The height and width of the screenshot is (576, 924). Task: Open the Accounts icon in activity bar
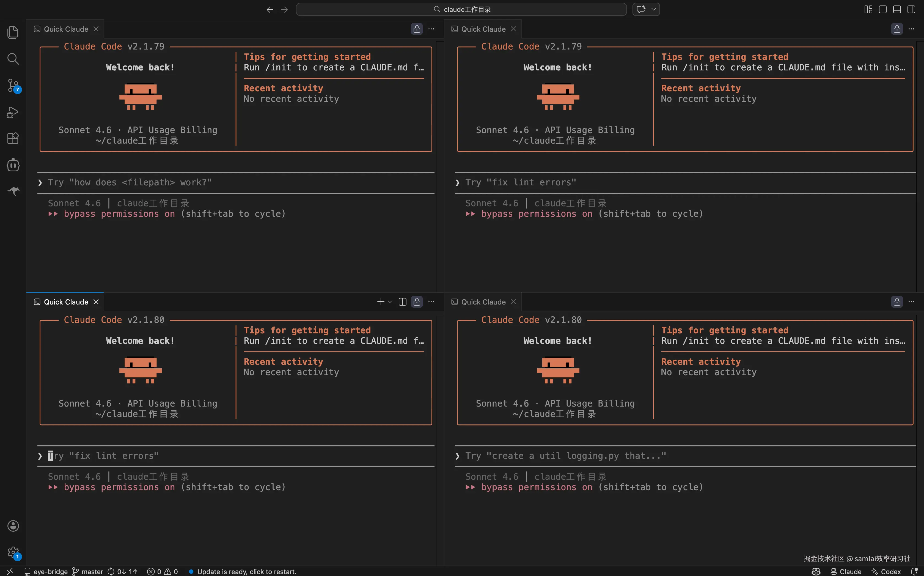[x=13, y=526]
